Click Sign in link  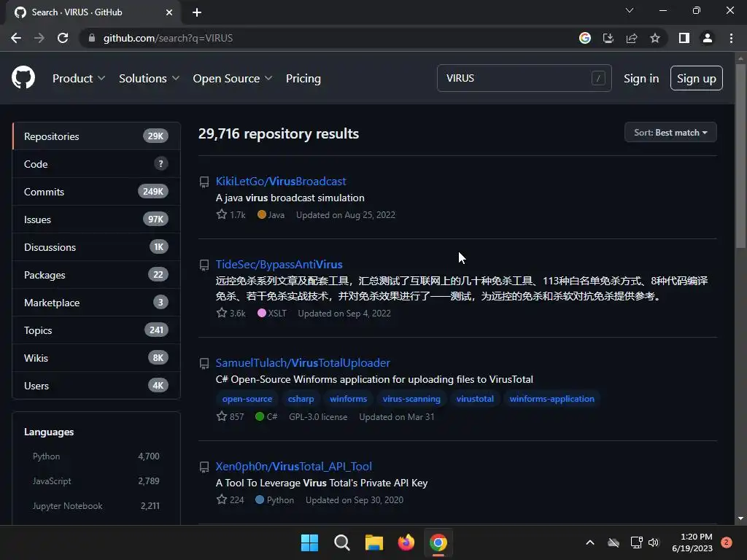pyautogui.click(x=641, y=78)
